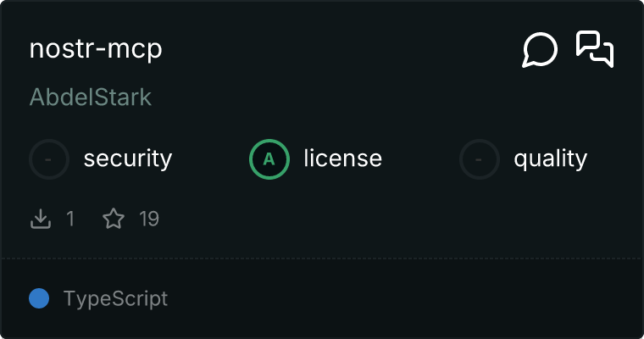The image size is (644, 339).
Task: Click the dashed divider above the footer
Action: (x=322, y=258)
